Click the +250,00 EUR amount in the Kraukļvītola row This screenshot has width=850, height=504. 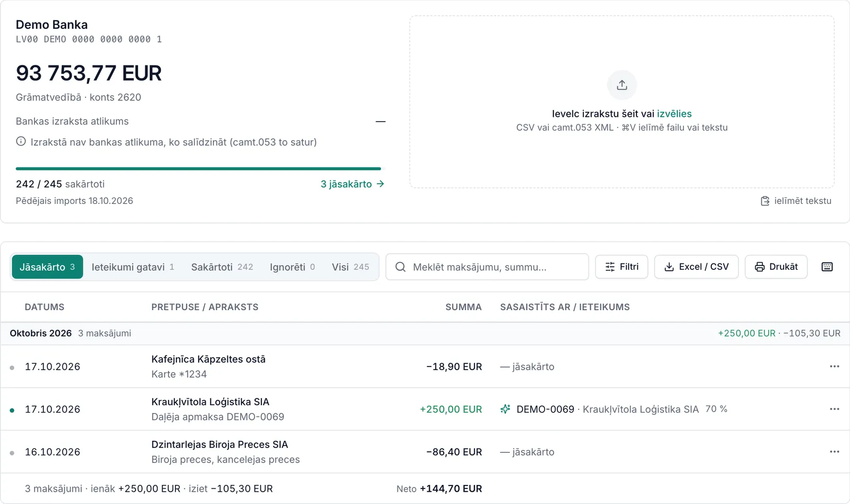tap(451, 409)
